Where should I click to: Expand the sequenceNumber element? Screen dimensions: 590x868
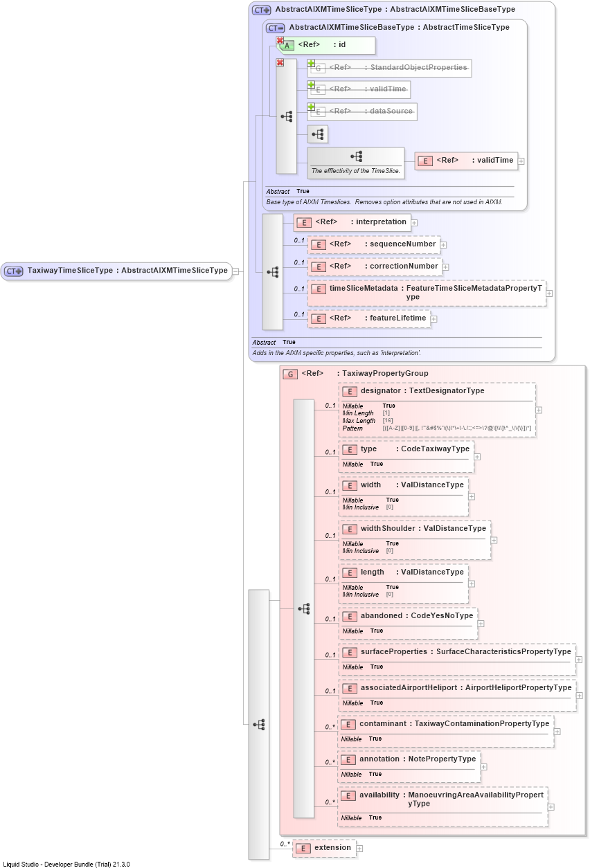pos(443,245)
